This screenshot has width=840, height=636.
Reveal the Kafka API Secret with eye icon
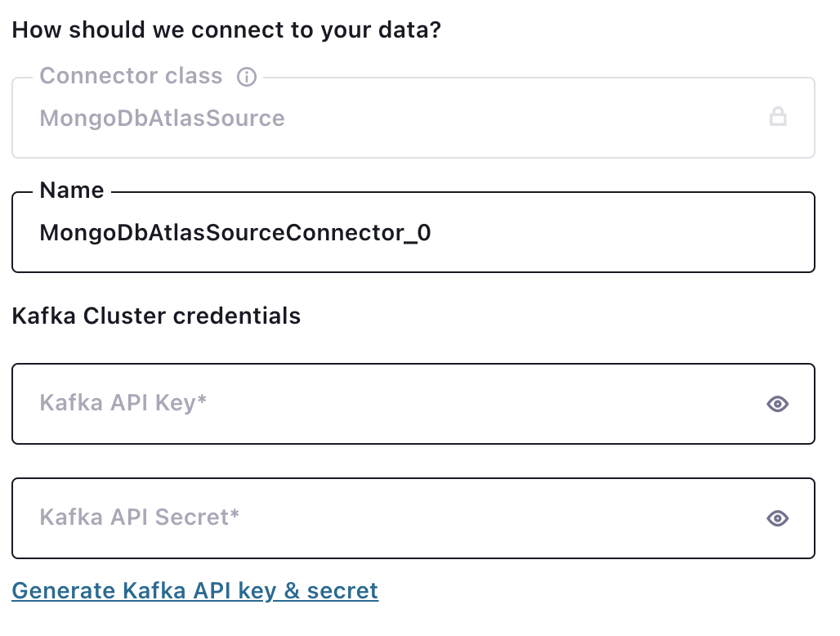[x=778, y=518]
